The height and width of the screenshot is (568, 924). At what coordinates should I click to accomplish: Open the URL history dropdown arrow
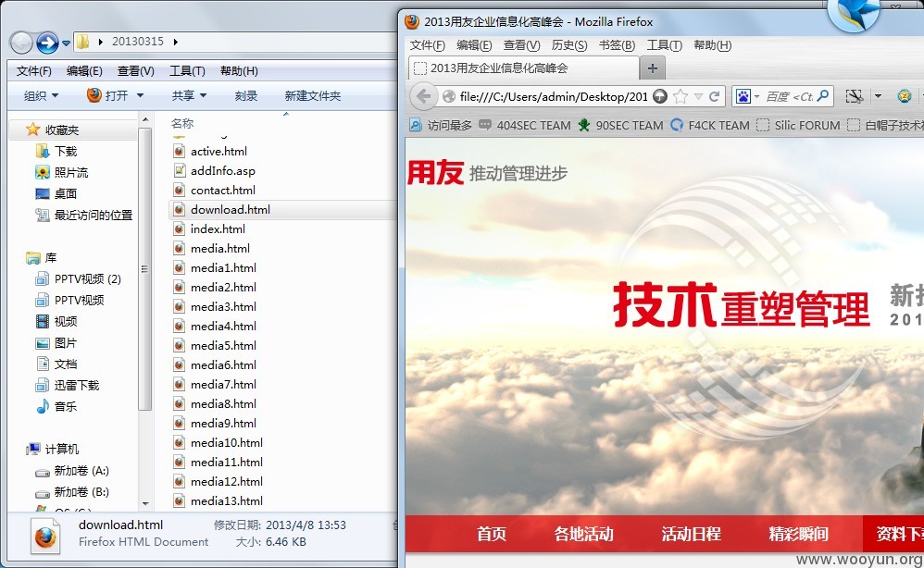(698, 96)
